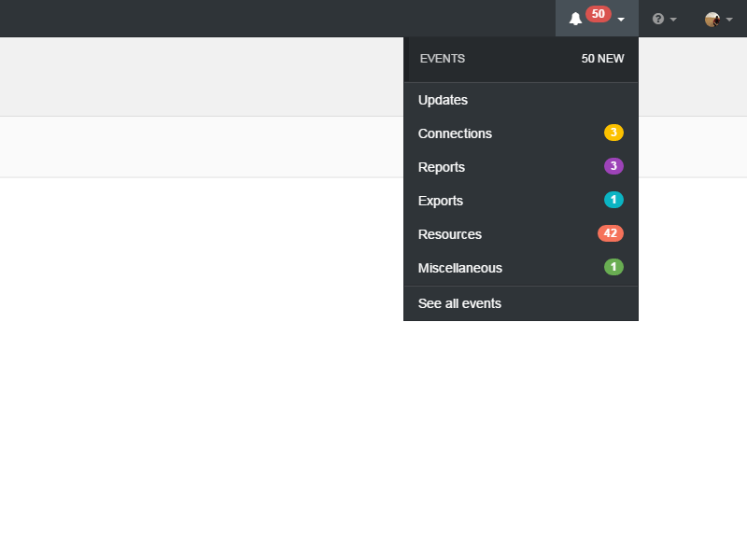Open the help question mark icon
This screenshot has height=560, width=747.
tap(658, 19)
